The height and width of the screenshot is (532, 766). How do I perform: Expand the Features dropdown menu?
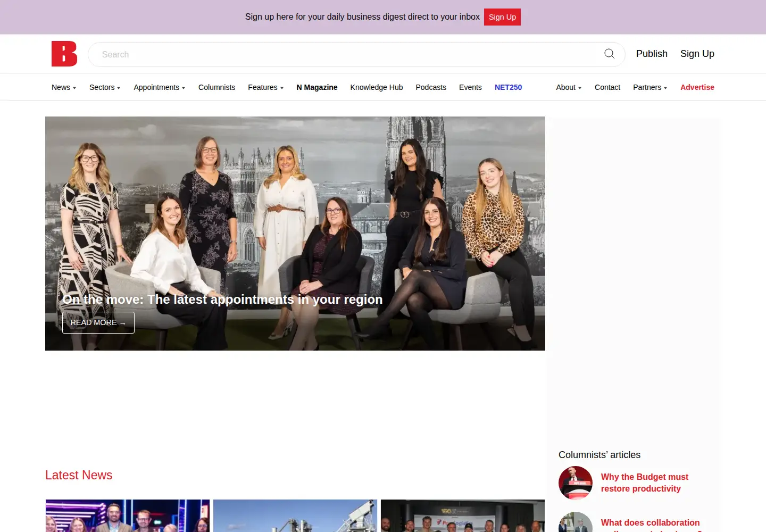click(266, 87)
